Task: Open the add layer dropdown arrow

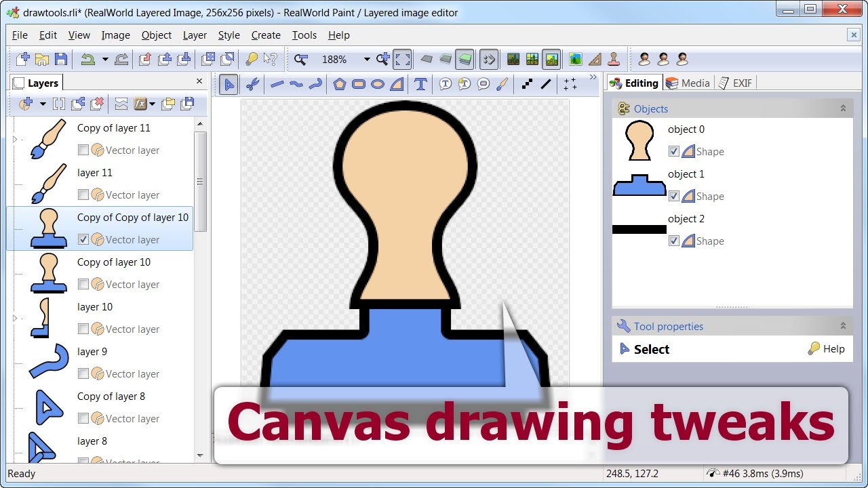Action: click(42, 104)
